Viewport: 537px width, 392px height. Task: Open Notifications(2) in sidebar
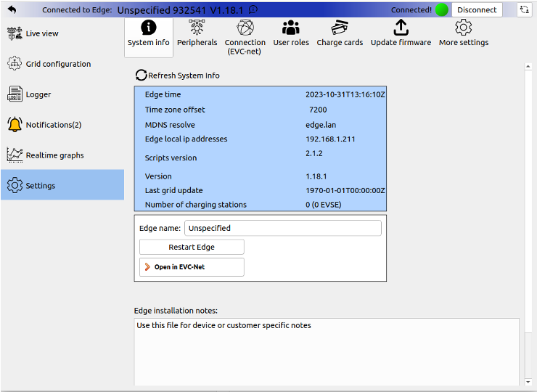click(54, 125)
